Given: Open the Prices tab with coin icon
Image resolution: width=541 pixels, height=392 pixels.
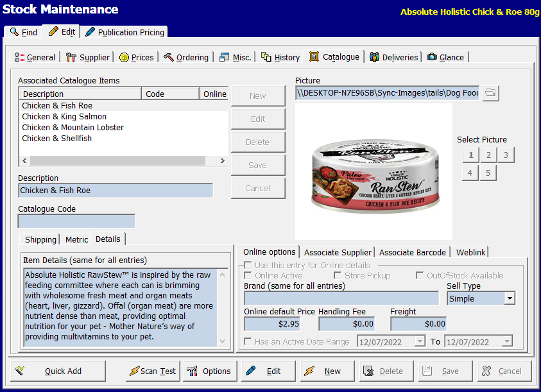Looking at the screenshot, I should [136, 57].
